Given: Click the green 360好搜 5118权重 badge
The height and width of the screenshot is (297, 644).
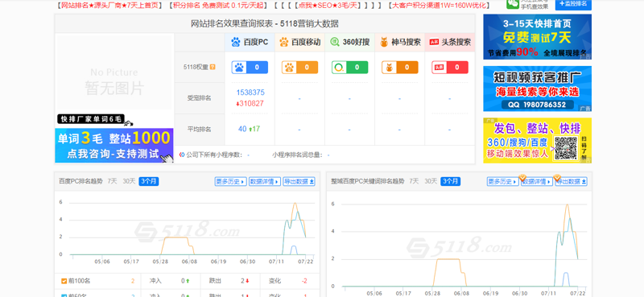Looking at the screenshot, I should click(x=350, y=68).
